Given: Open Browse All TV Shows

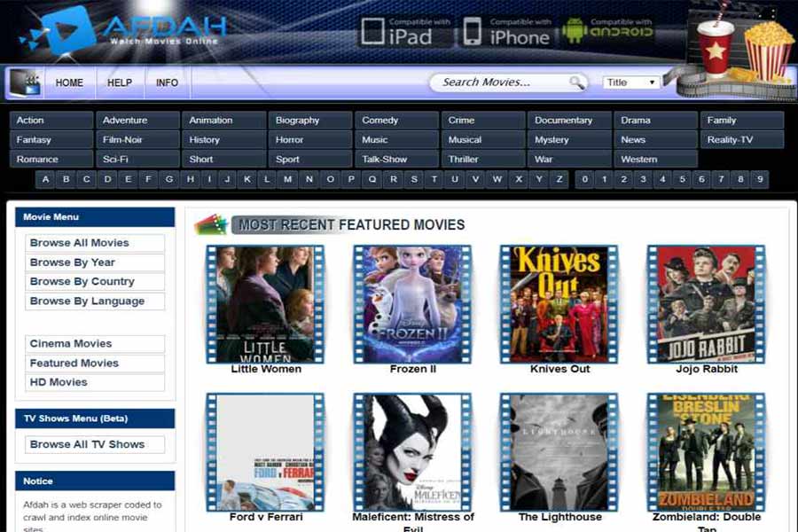Looking at the screenshot, I should tap(95, 444).
